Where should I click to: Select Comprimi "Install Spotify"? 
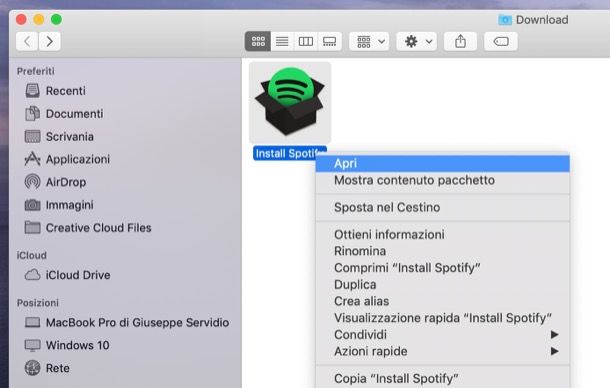[442, 268]
